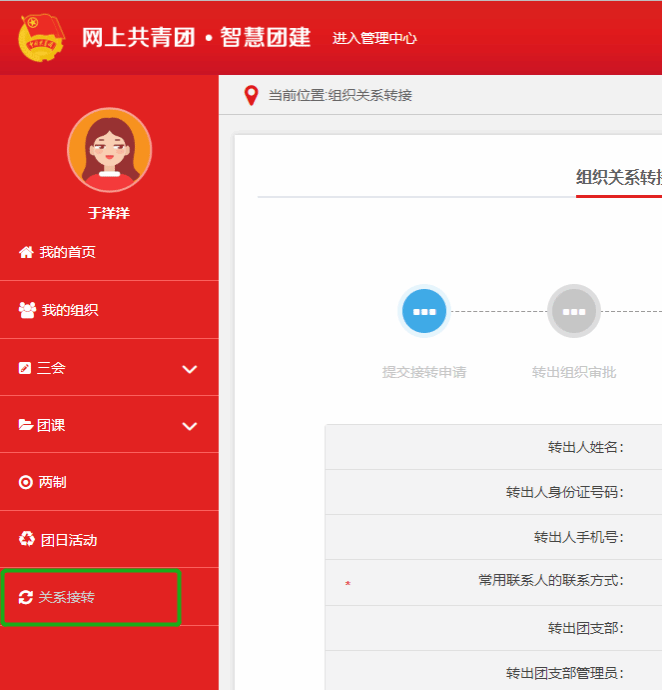This screenshot has width=662, height=690.
Task: Select the 组织关系转接 tab heading
Action: [x=618, y=178]
